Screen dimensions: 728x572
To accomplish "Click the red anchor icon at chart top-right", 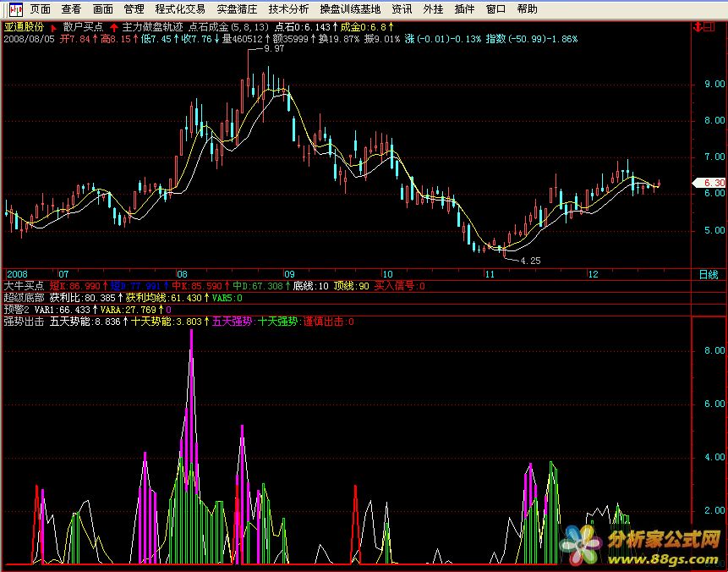I will point(697,27).
